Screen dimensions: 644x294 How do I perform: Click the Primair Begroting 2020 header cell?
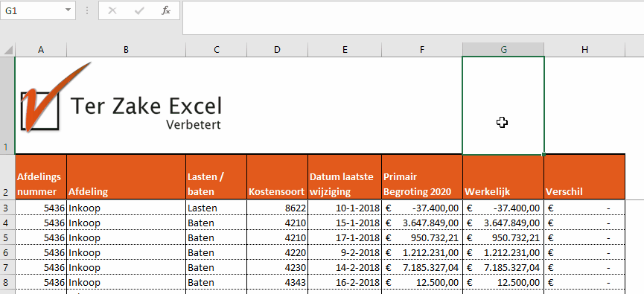(422, 177)
